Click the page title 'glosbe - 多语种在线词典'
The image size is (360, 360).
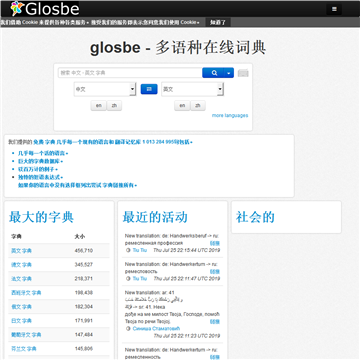tap(178, 48)
